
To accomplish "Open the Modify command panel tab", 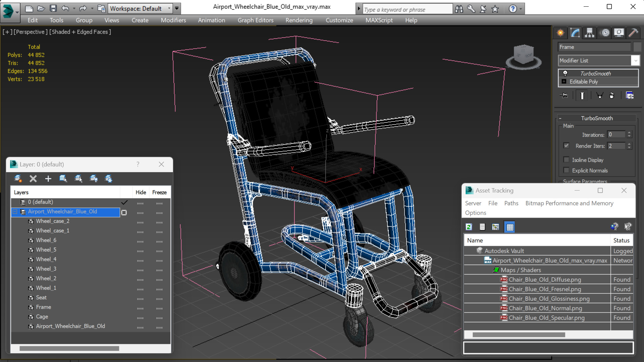I will [575, 32].
